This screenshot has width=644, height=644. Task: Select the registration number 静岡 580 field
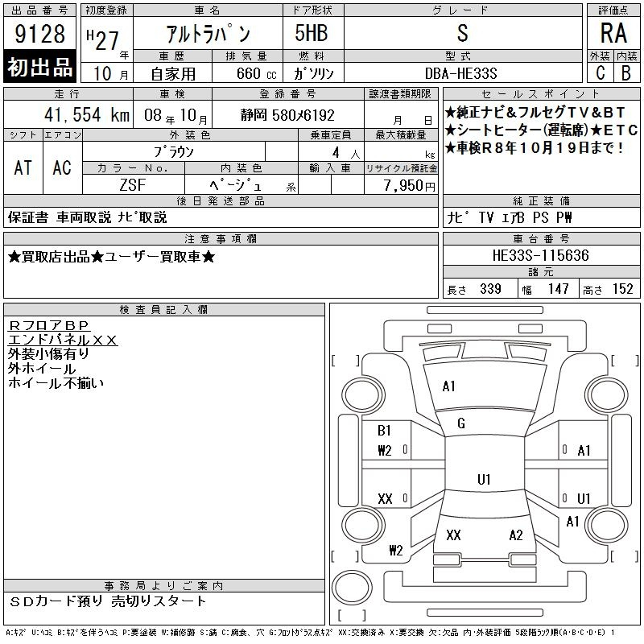(x=287, y=115)
